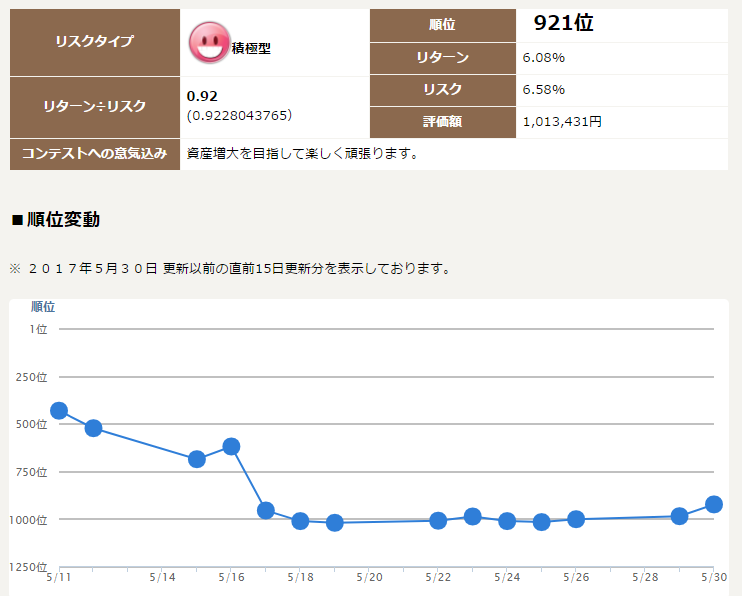Click the リターン header cell

pyautogui.click(x=442, y=58)
